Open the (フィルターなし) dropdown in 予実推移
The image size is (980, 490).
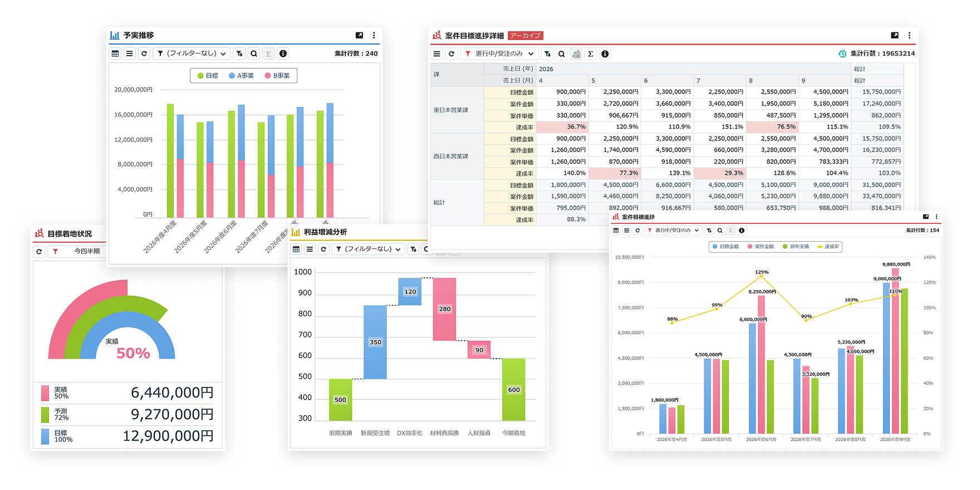192,53
